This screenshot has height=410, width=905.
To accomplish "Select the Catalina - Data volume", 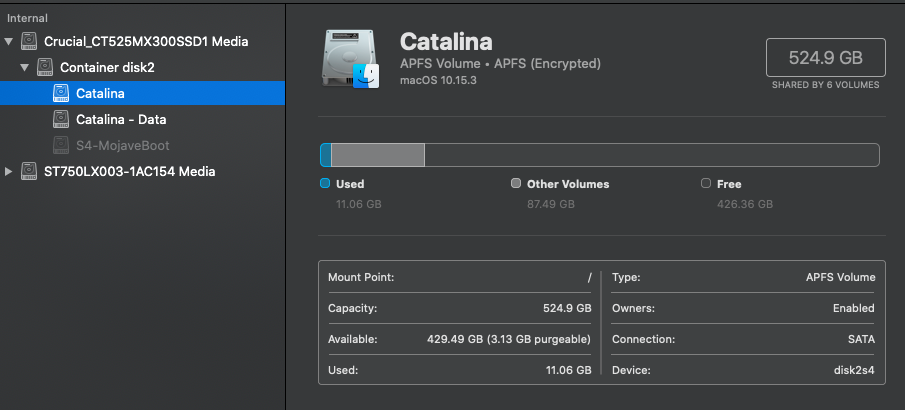I will (x=121, y=120).
